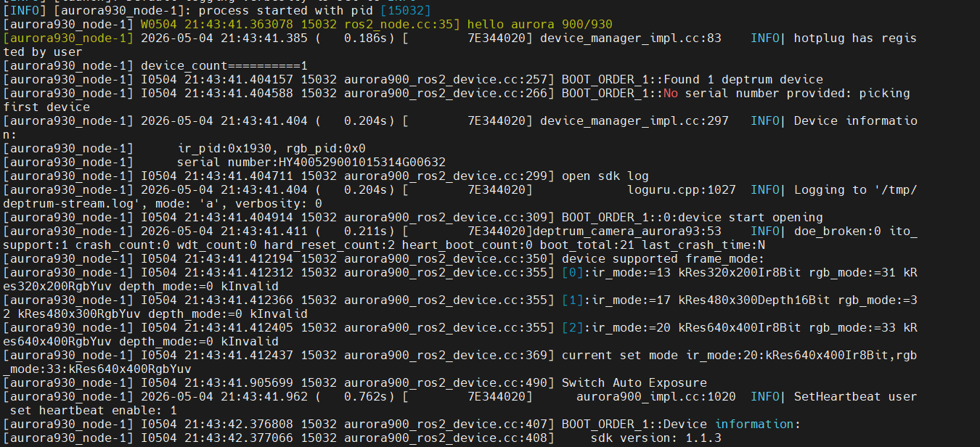The image size is (980, 447).
Task: Click the '0.186s)' elapsed time
Action: pos(369,38)
